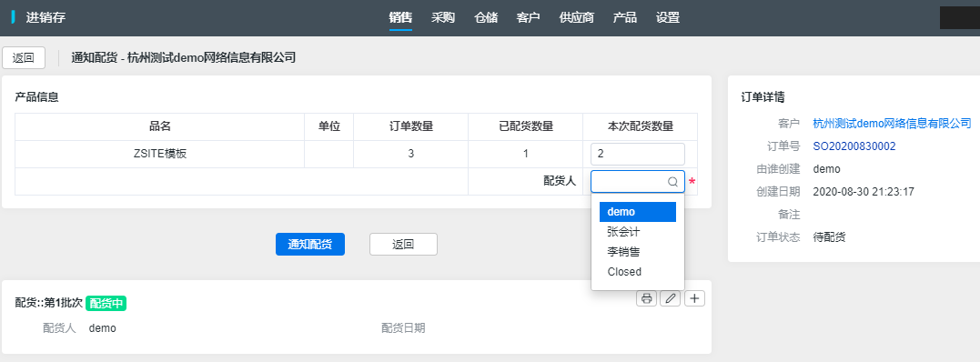Click the blue 进销存 logo bar
The image size is (980, 362).
tap(13, 17)
